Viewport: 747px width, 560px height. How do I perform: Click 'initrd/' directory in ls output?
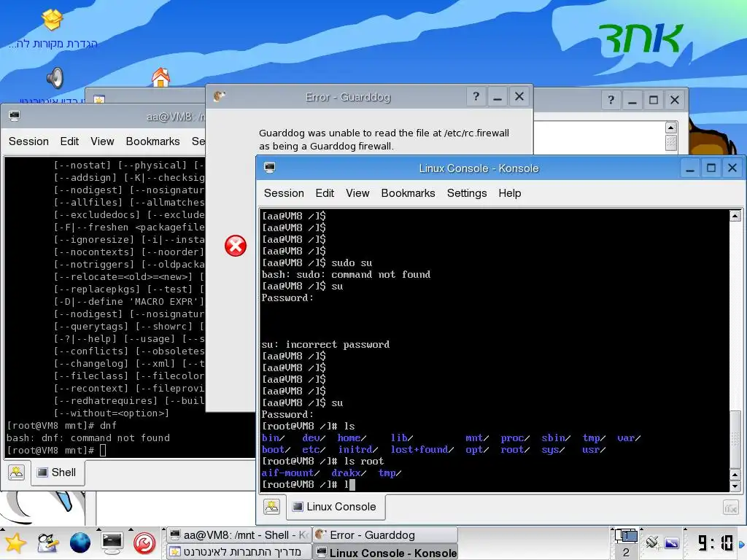point(357,449)
